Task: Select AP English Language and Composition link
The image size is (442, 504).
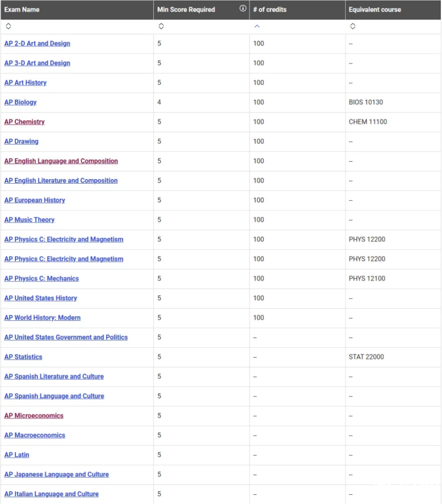Action: [61, 161]
